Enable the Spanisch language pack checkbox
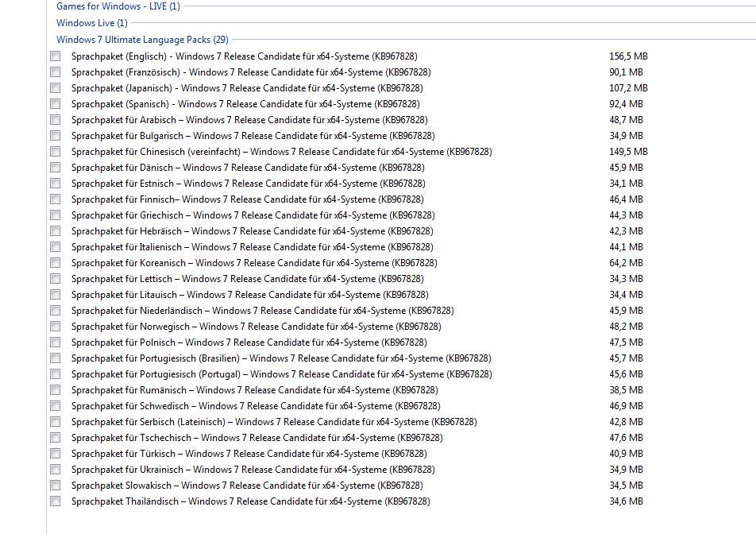The height and width of the screenshot is (534, 756). pyautogui.click(x=56, y=104)
